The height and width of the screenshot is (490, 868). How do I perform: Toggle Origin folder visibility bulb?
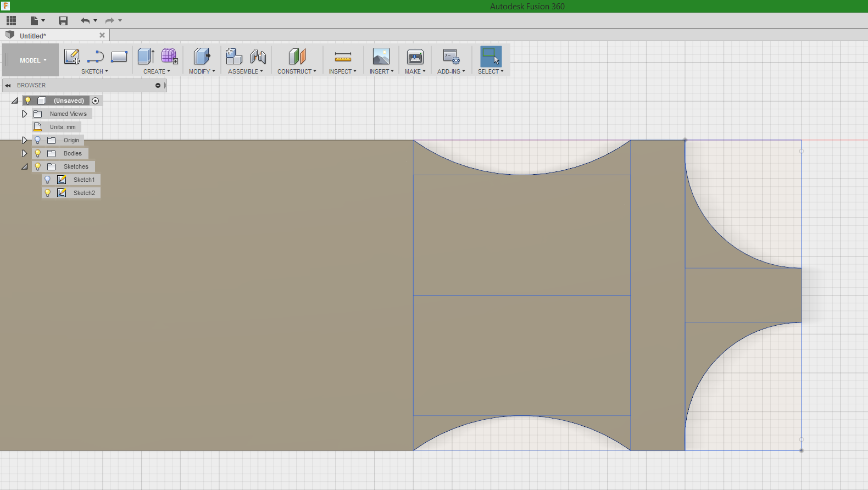point(38,140)
